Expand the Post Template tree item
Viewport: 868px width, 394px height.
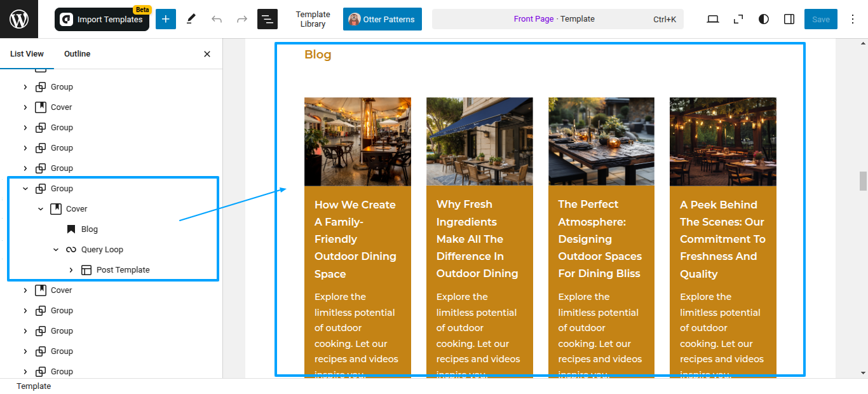71,270
